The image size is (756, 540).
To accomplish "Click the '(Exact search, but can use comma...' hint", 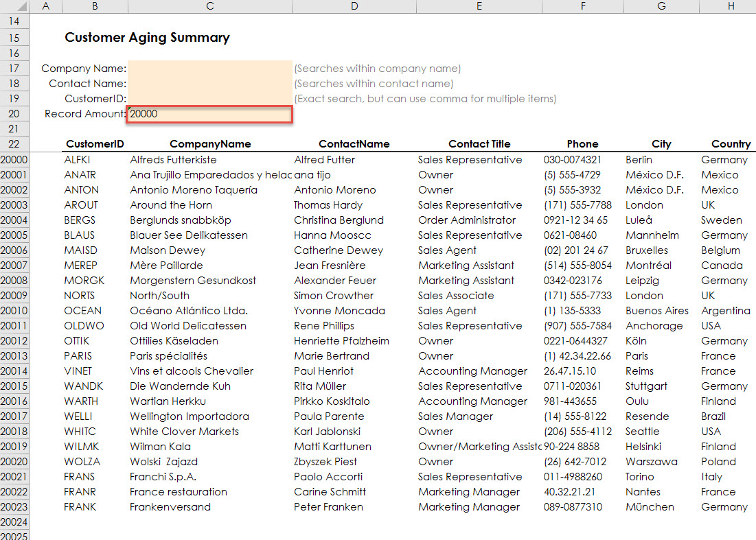I will click(425, 98).
